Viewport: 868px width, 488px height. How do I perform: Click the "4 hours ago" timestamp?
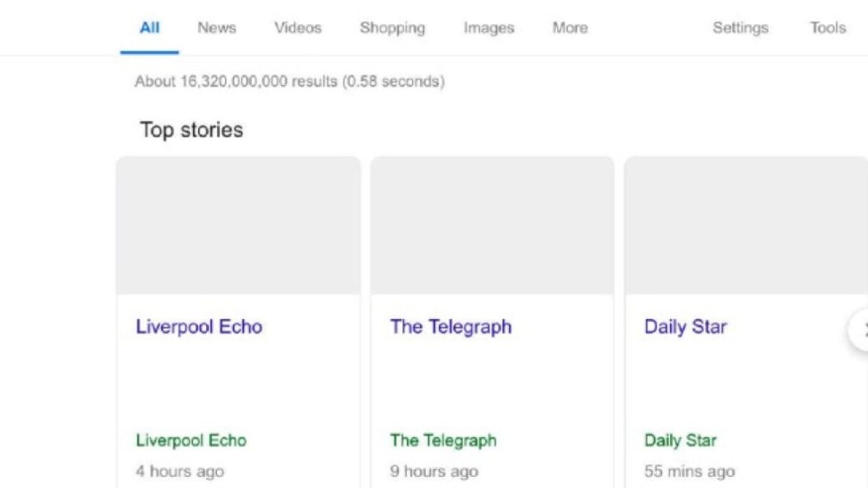tap(180, 471)
